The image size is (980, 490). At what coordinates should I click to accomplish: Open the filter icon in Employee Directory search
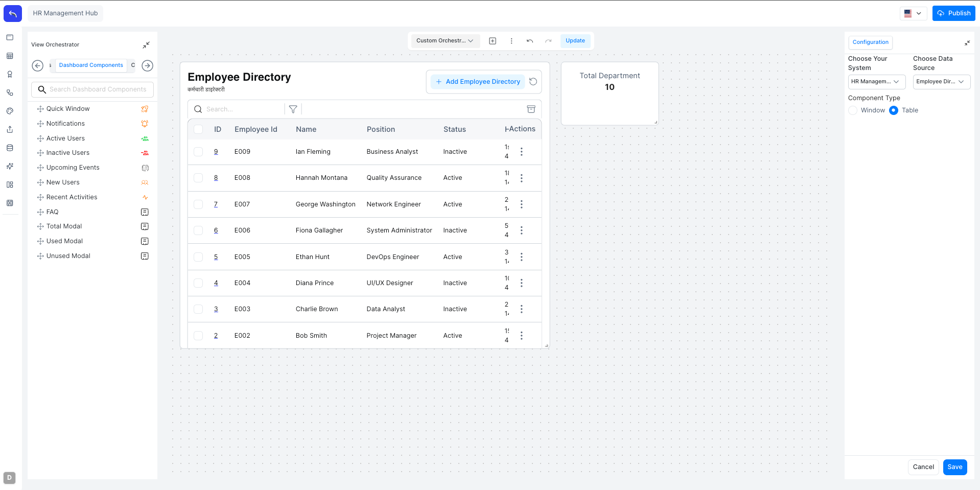293,109
